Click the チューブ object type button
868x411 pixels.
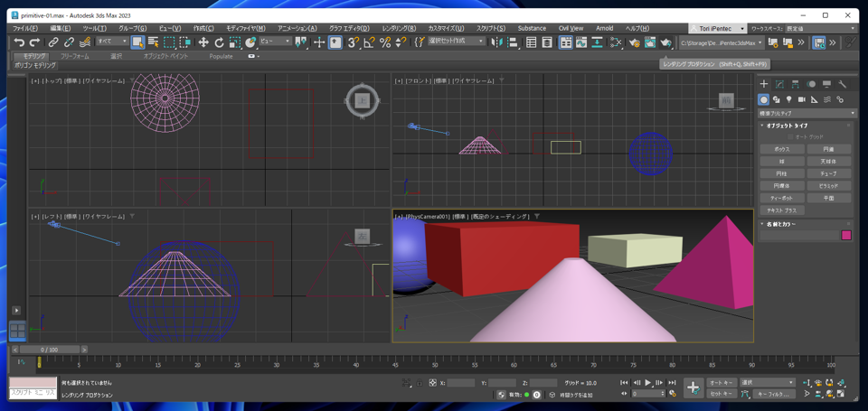829,173
